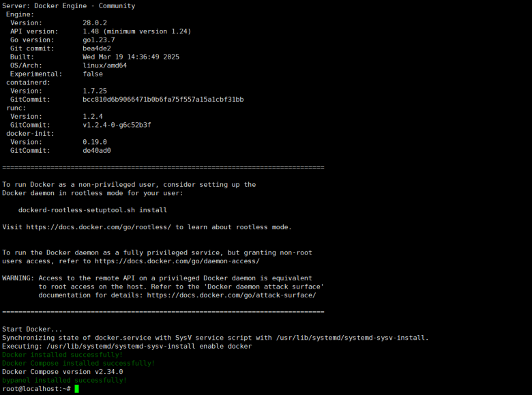Screen dimensions: 532x395
Task: Open the docs.docker.com/go/attack-surface/ URL
Action: click(x=231, y=295)
